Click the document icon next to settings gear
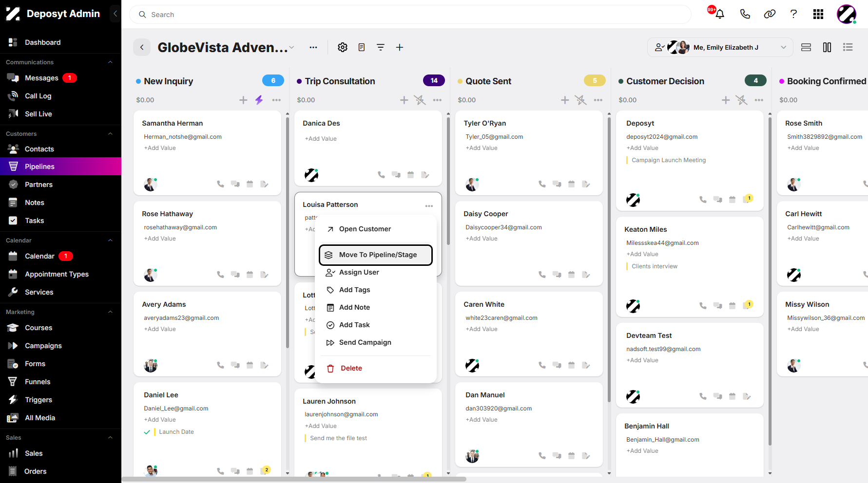 click(362, 47)
